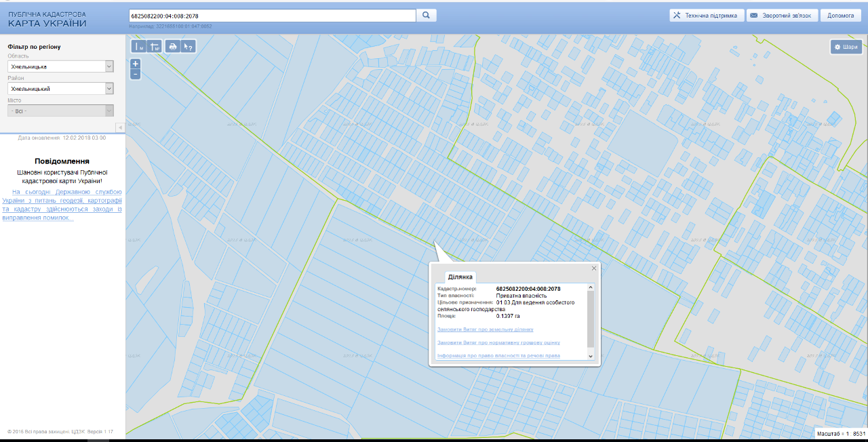
Task: Open link Інформація про право власності
Action: [x=498, y=355]
